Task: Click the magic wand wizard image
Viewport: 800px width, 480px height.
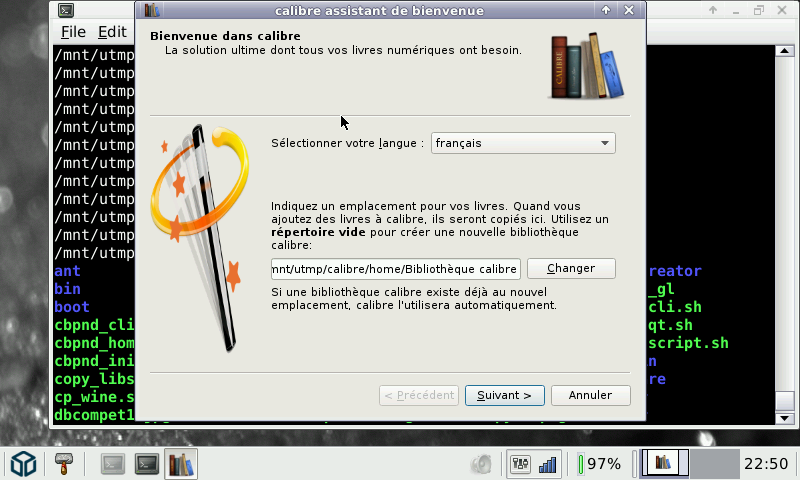Action: pos(200,238)
